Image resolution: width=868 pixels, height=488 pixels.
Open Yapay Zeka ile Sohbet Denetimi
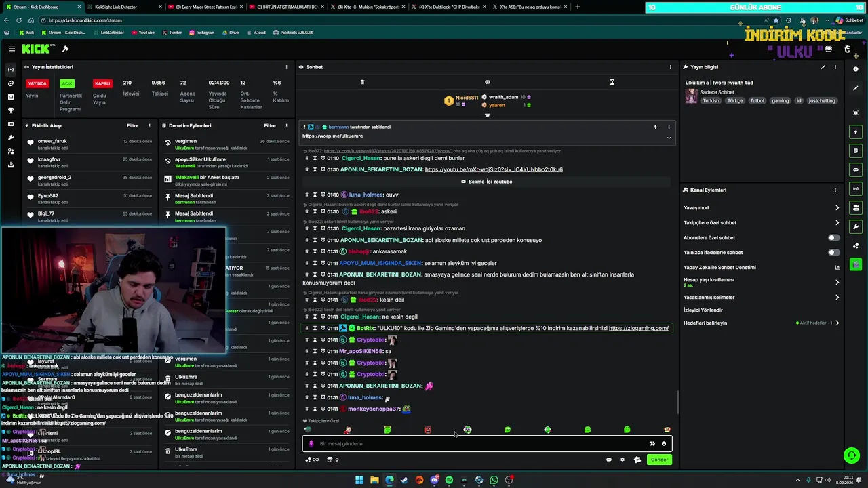(x=719, y=268)
